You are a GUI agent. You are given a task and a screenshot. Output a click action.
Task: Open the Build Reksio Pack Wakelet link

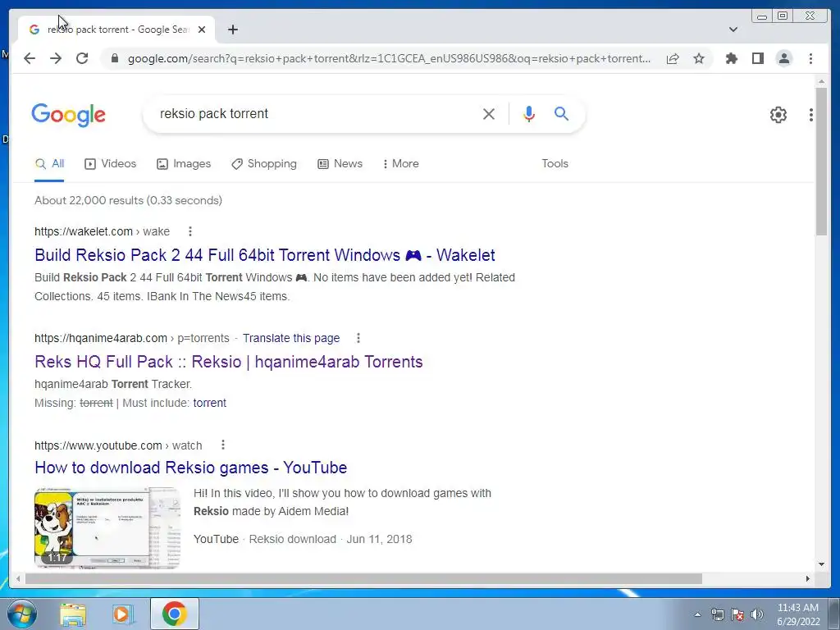pyautogui.click(x=265, y=255)
